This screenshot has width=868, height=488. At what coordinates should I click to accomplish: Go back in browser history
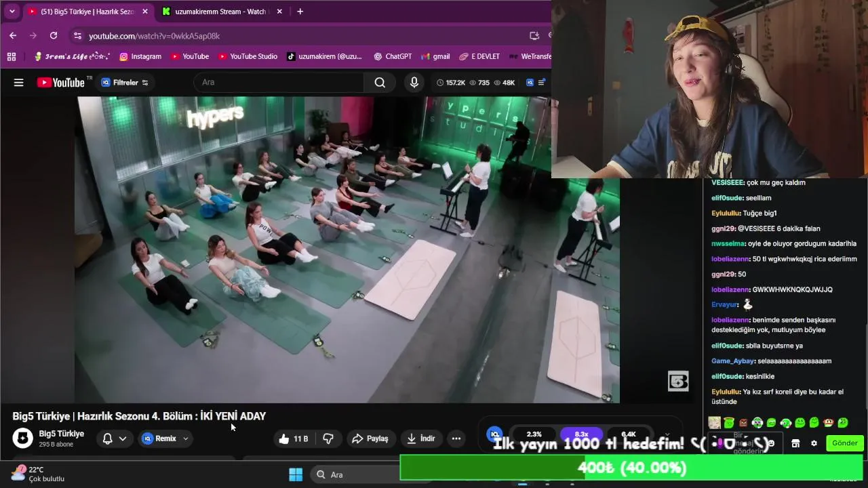coord(13,35)
